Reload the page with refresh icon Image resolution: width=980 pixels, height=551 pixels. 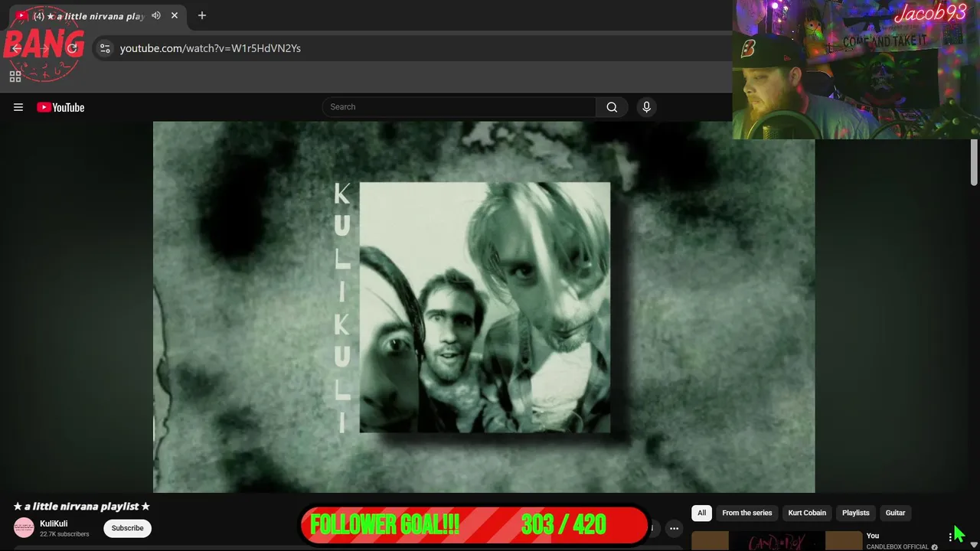72,48
